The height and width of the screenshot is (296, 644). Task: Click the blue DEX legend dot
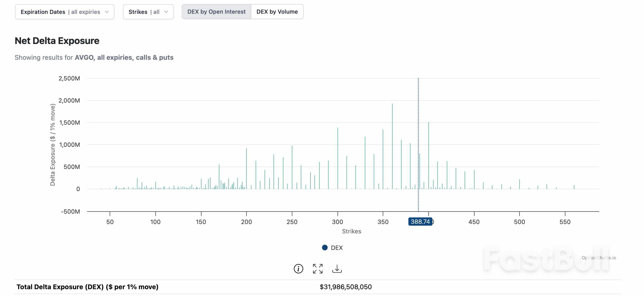click(325, 248)
